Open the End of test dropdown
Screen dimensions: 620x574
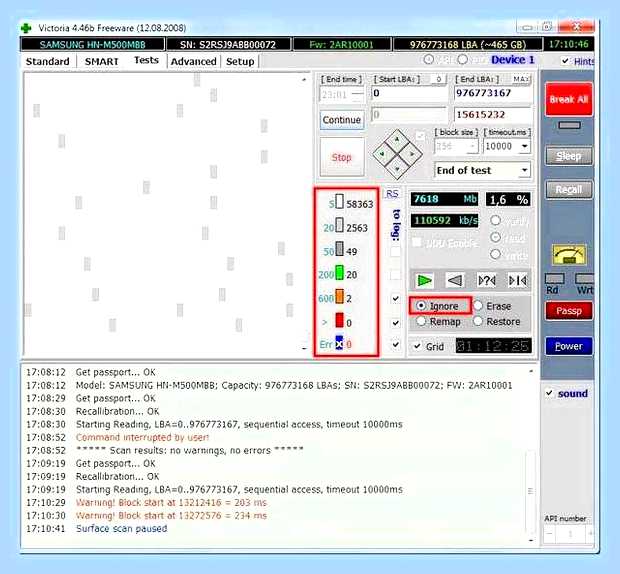pyautogui.click(x=524, y=170)
